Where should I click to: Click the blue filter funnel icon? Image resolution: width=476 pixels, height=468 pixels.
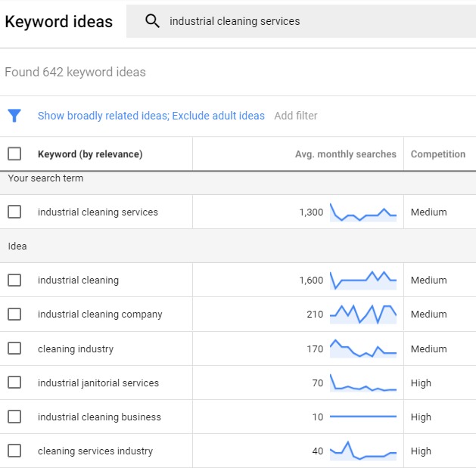14,116
